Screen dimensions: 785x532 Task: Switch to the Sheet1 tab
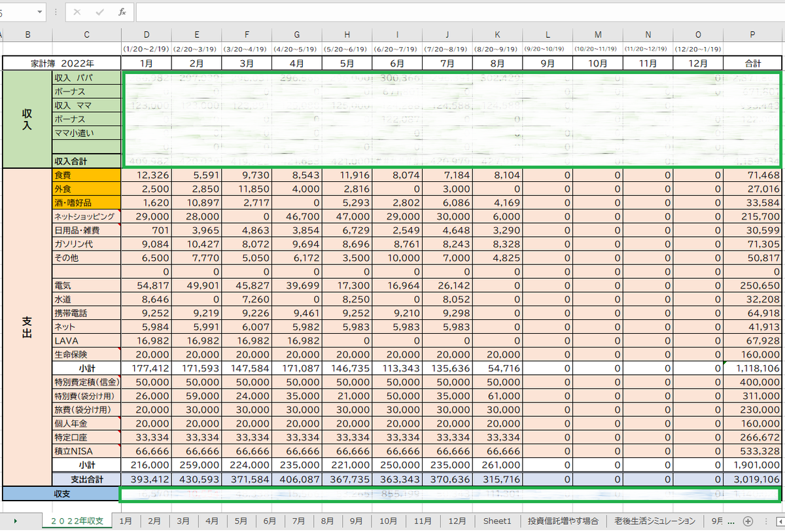coord(497,522)
